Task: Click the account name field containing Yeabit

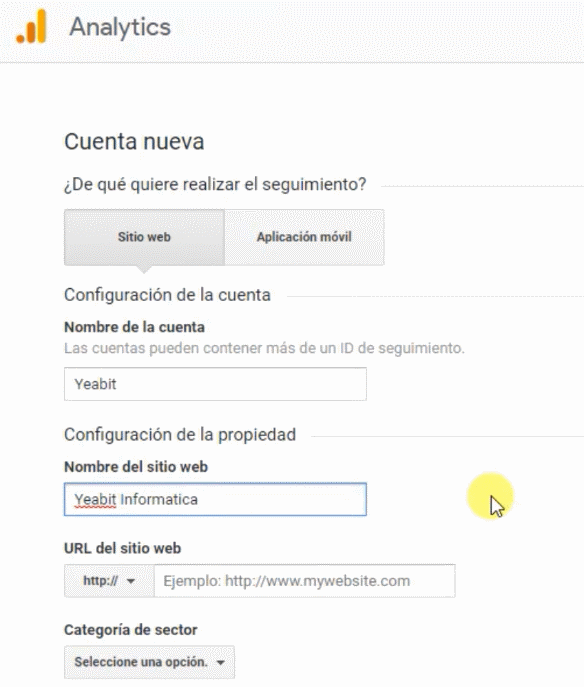Action: [215, 384]
